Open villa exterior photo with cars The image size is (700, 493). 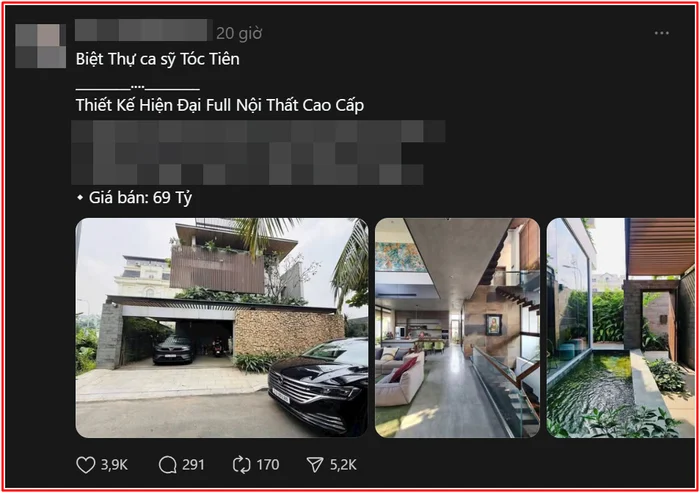(x=222, y=328)
